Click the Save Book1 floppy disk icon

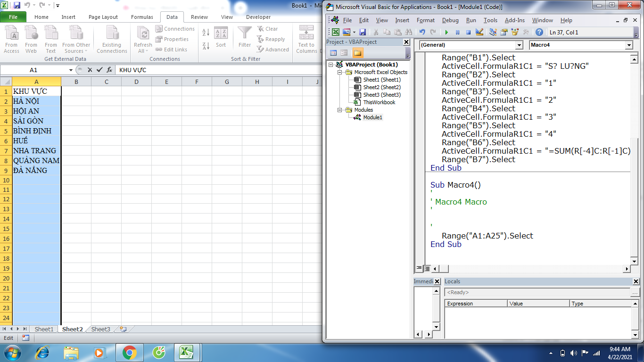pos(363,32)
